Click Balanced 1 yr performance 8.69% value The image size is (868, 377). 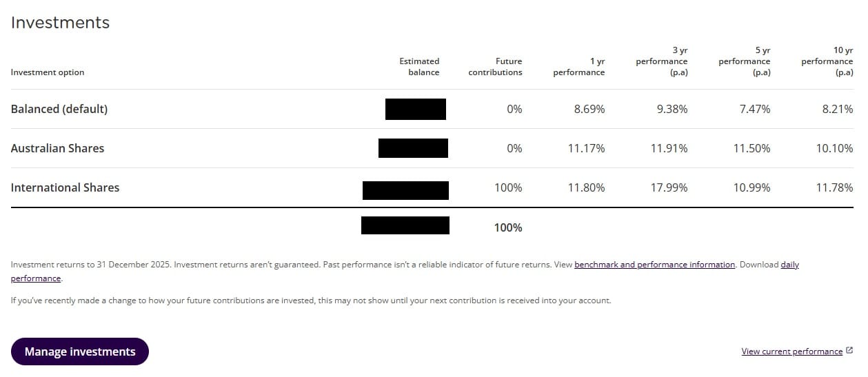click(x=589, y=109)
